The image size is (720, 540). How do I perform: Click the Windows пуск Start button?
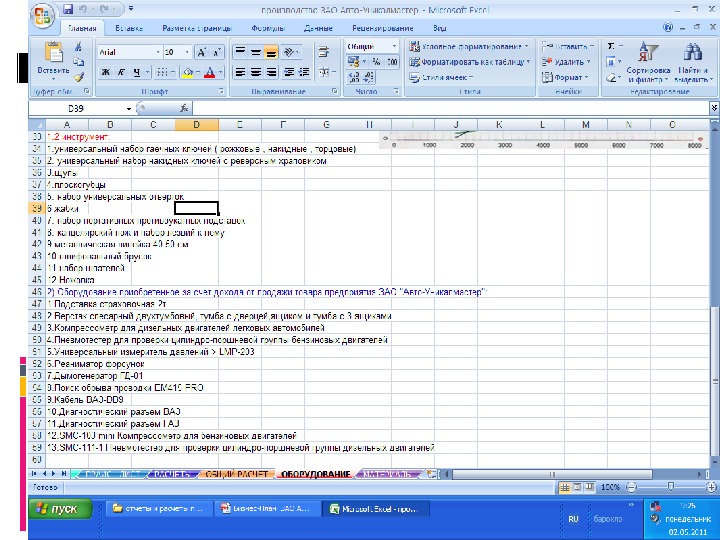61,509
